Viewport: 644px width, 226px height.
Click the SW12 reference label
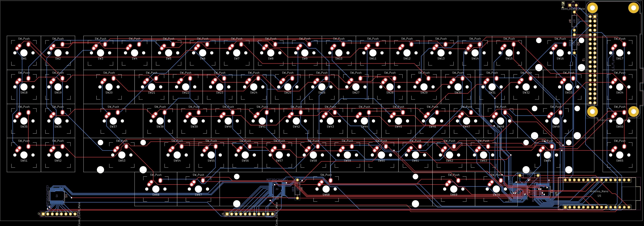coord(407,59)
